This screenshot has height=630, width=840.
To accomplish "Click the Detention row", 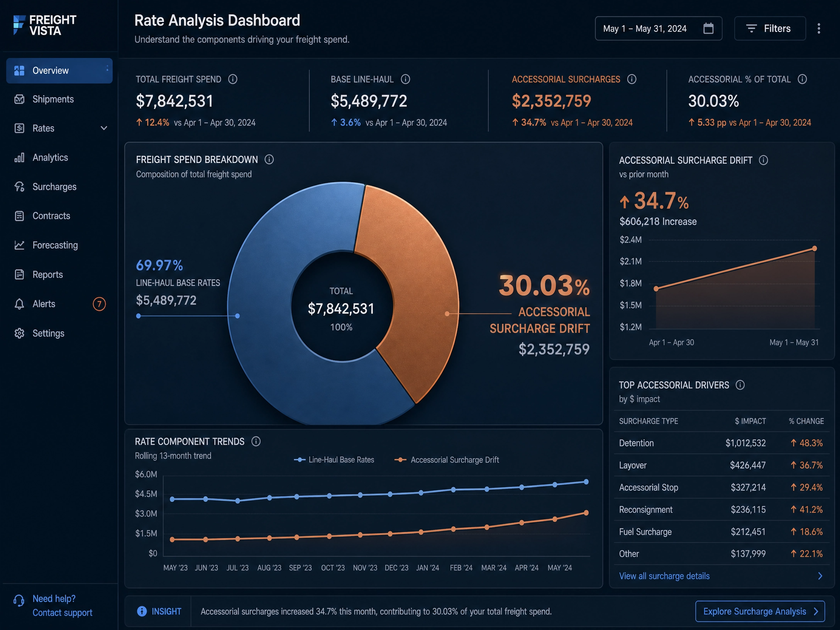I will point(721,443).
